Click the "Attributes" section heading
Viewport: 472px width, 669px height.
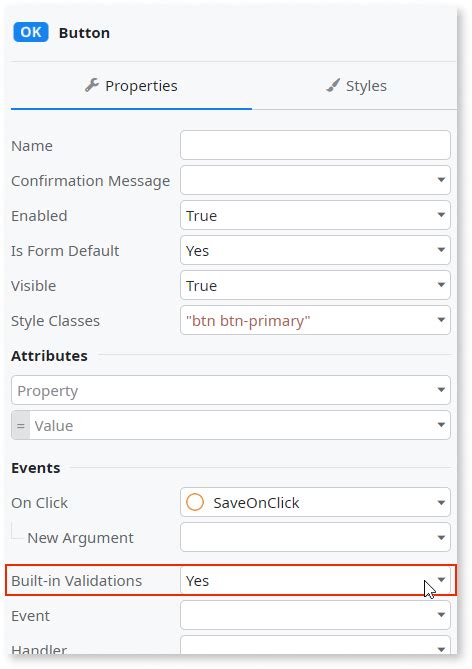[50, 356]
